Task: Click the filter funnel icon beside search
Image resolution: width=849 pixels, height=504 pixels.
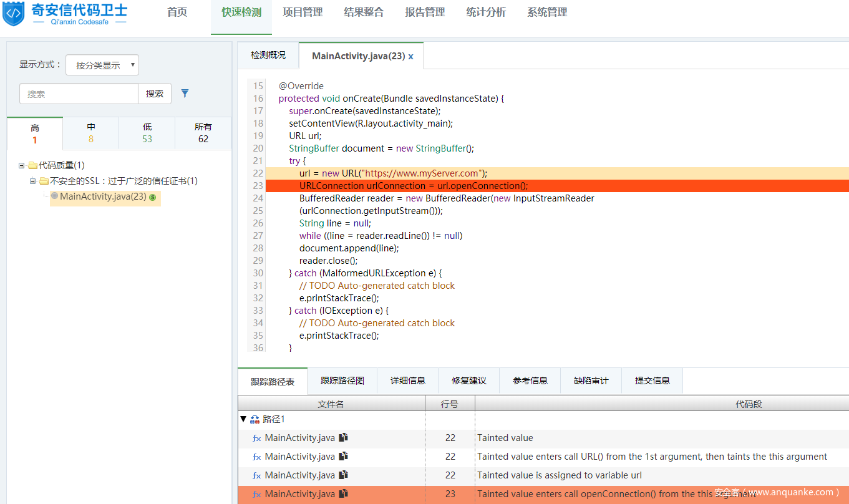Action: coord(185,94)
